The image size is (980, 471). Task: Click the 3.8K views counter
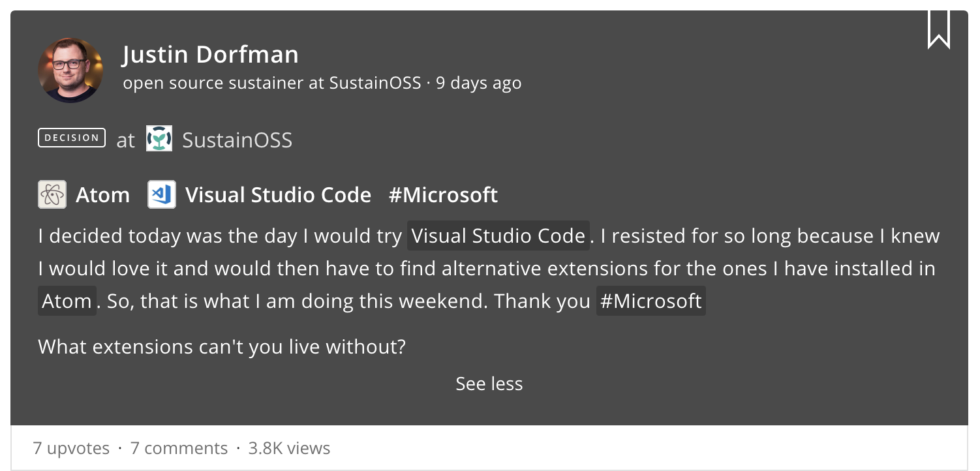[x=289, y=448]
